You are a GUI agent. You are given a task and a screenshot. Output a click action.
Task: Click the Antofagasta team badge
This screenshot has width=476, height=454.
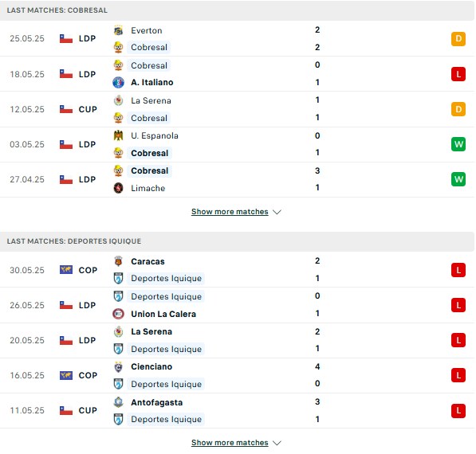(x=118, y=402)
